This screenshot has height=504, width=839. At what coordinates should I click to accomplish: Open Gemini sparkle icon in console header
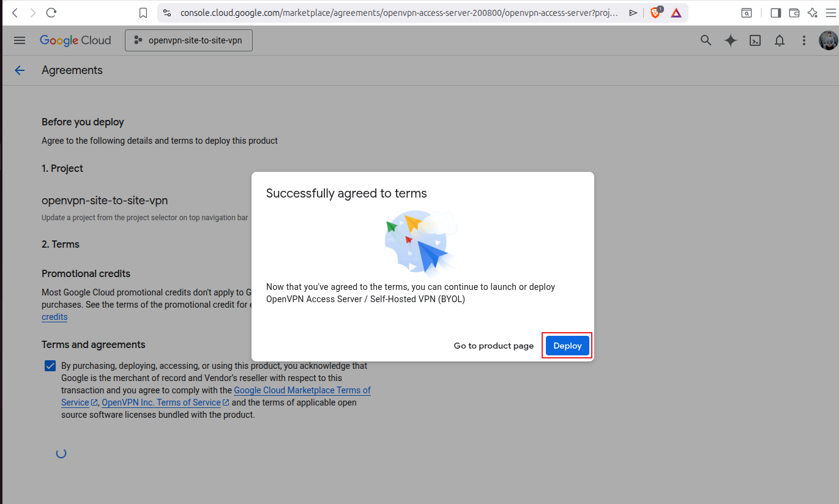730,40
